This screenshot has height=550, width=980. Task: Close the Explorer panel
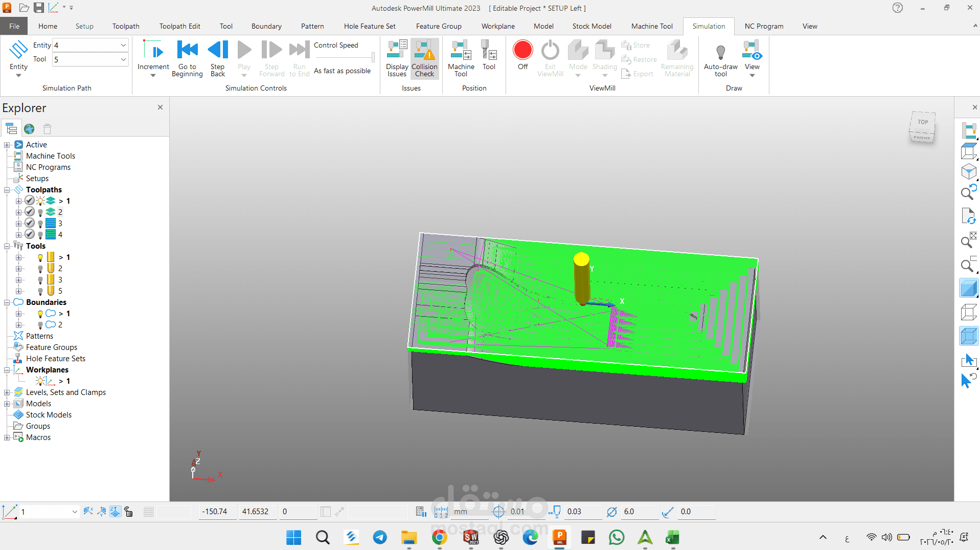[x=160, y=107]
